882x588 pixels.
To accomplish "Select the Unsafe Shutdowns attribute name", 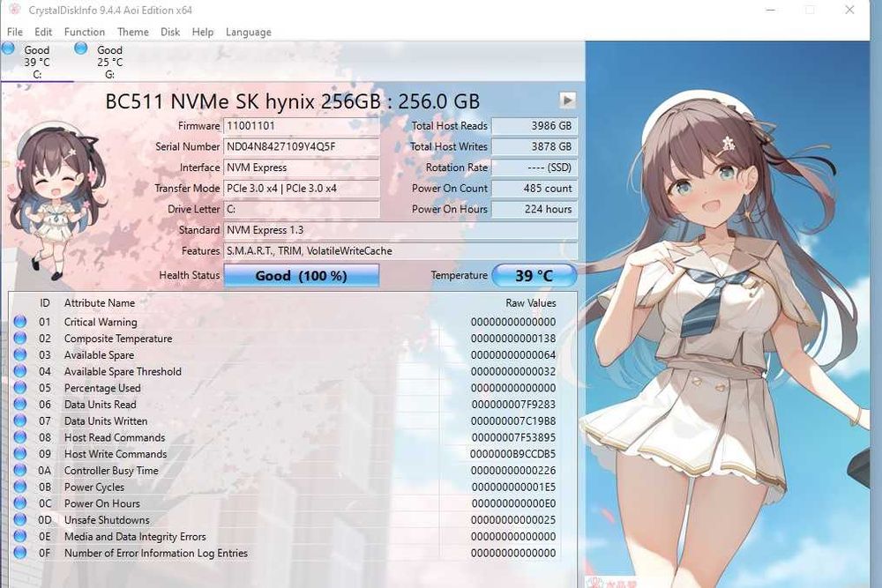I will point(107,520).
